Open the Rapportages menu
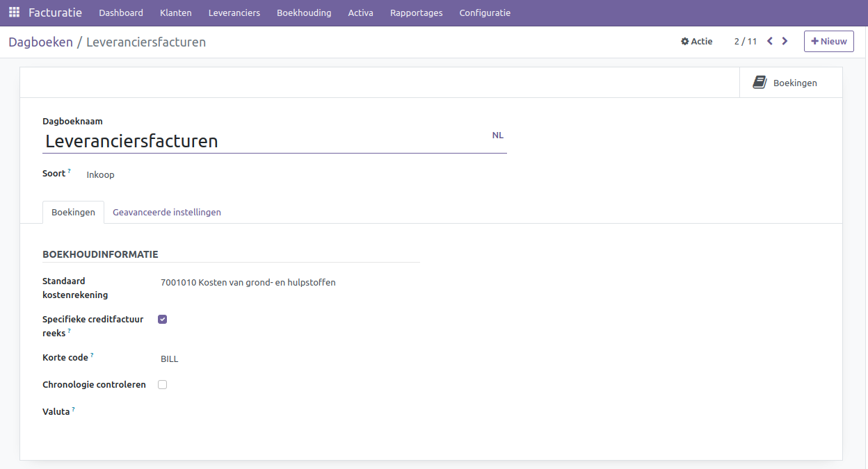The height and width of the screenshot is (469, 868). pos(416,13)
